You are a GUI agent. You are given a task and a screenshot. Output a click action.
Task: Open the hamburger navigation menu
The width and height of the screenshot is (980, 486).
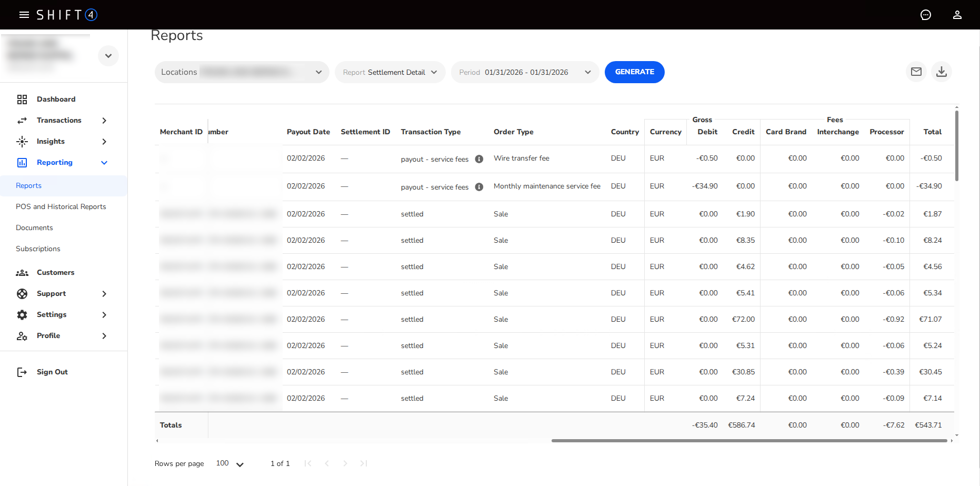coord(24,15)
